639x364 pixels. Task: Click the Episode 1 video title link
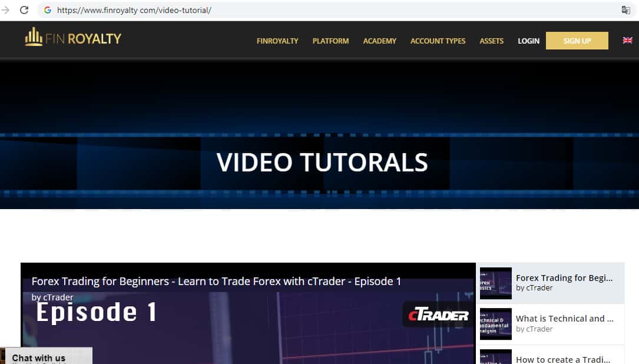(x=216, y=282)
